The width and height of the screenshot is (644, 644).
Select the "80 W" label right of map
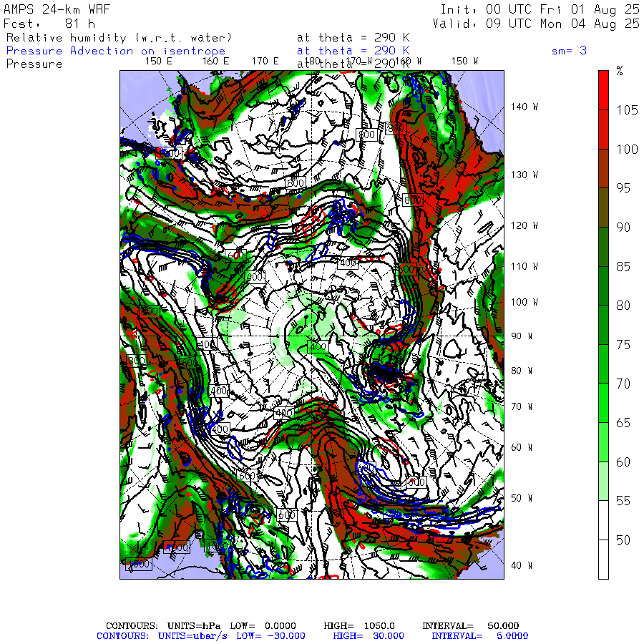(522, 371)
